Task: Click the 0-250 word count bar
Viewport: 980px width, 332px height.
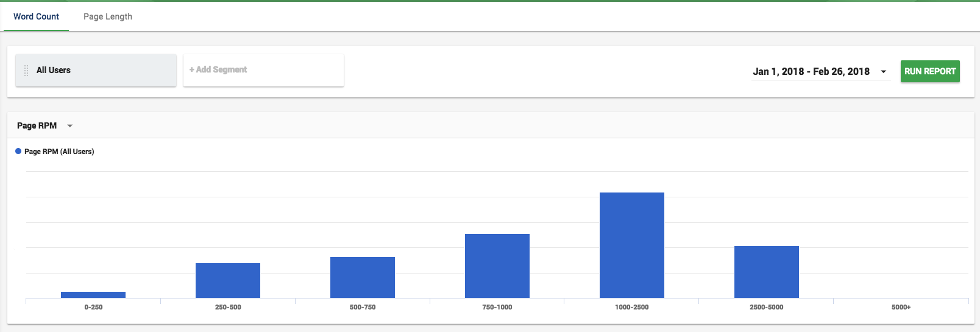Action: pos(93,295)
